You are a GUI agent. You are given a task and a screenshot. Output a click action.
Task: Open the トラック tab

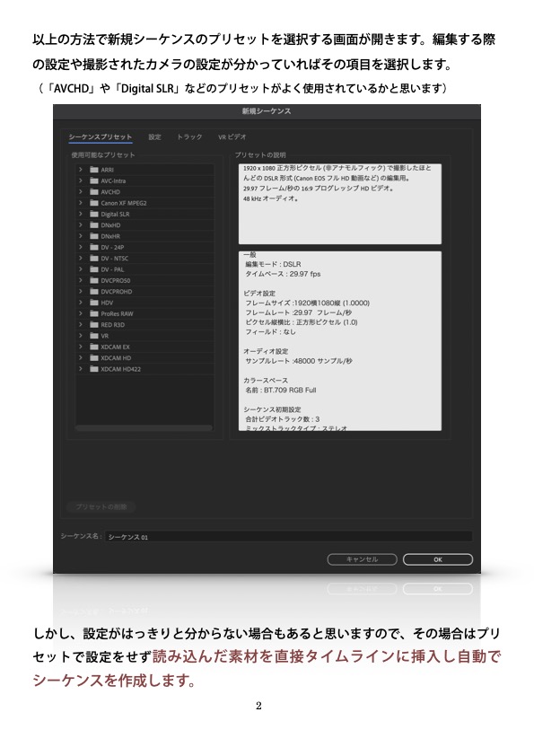pos(189,137)
